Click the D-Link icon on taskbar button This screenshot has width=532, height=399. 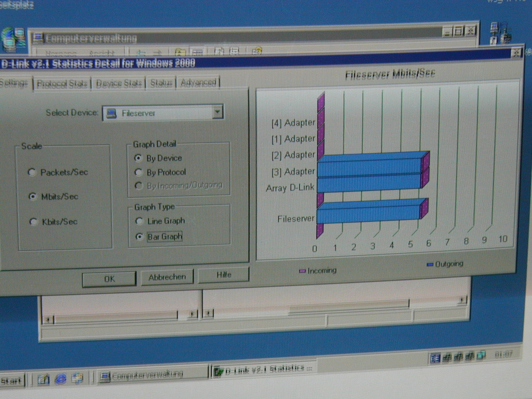(x=218, y=371)
